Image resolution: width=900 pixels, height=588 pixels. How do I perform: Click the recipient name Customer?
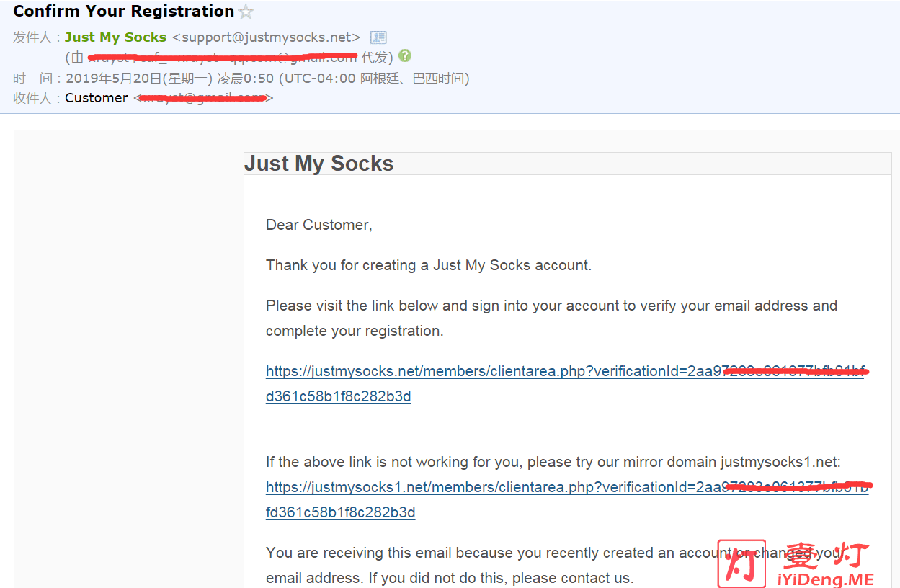click(97, 98)
